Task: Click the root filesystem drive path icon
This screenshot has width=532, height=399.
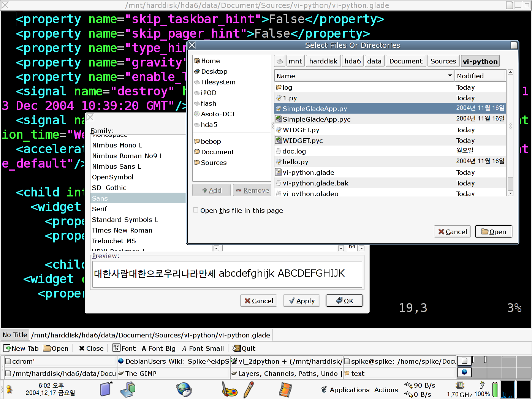Action: pos(280,61)
